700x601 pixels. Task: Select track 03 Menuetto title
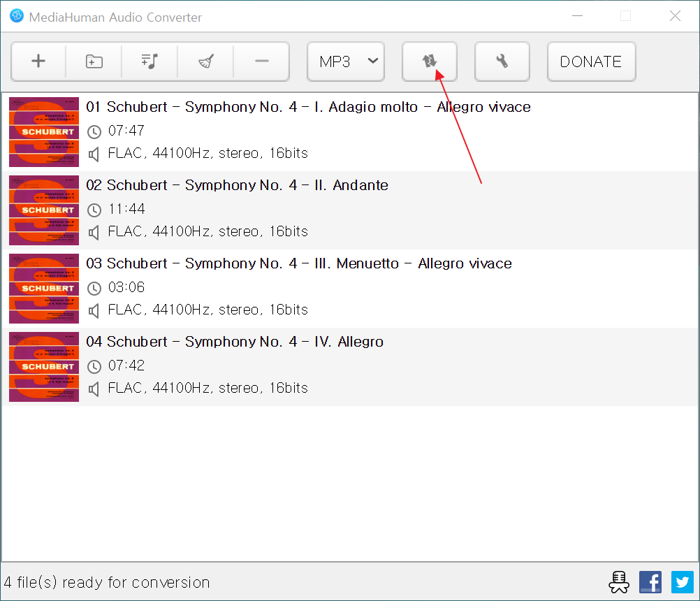tap(299, 263)
